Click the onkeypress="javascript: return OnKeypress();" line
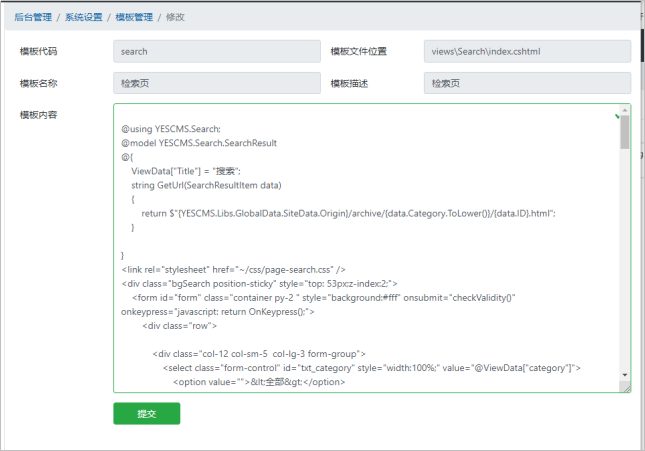Image resolution: width=645 pixels, height=451 pixels. [218, 312]
